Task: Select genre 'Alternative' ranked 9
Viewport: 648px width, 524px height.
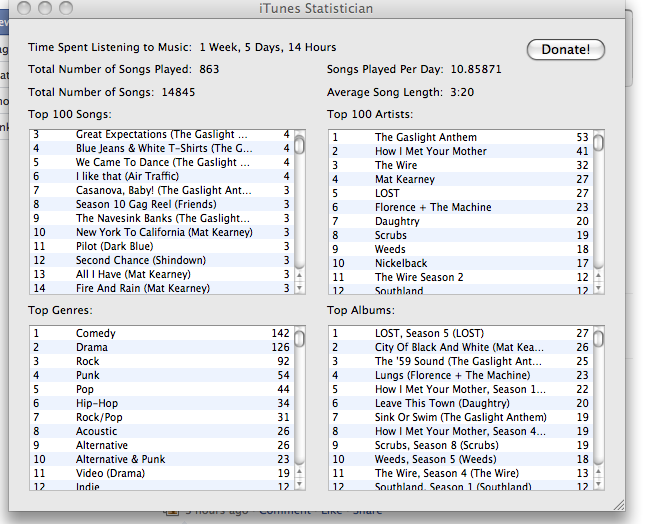Action: (x=162, y=445)
